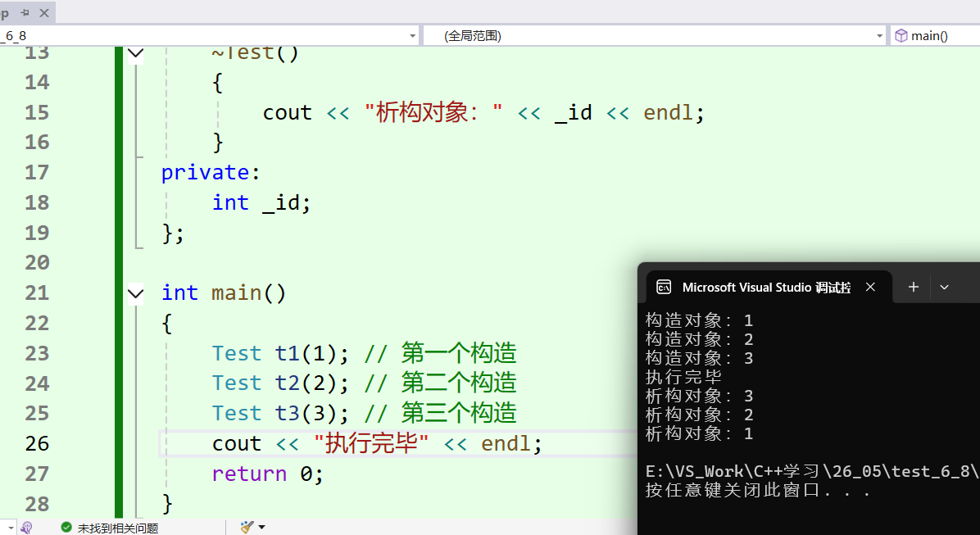This screenshot has height=535, width=980.
Task: Click the terminal icon in the debug console tab
Action: tap(664, 287)
